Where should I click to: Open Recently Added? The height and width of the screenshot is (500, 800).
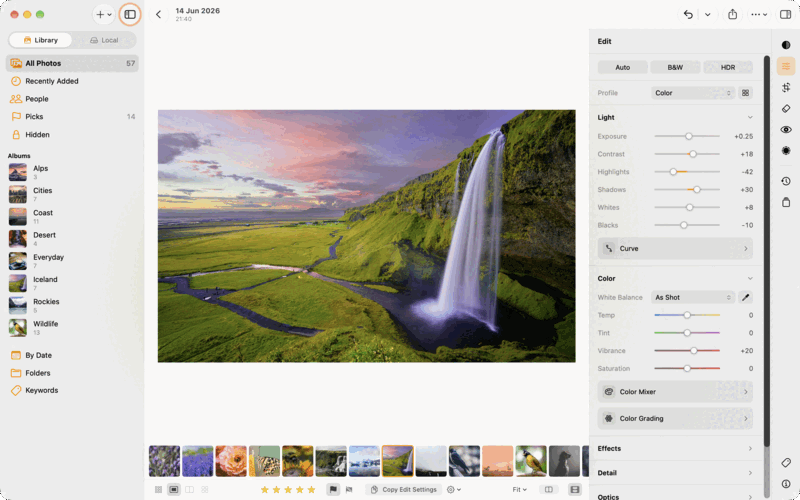[x=72, y=81]
